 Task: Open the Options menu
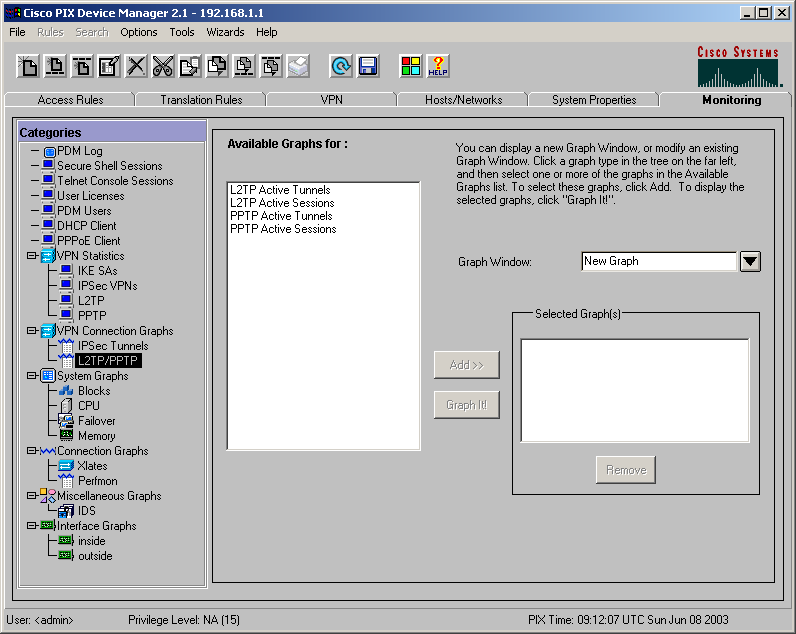point(139,32)
